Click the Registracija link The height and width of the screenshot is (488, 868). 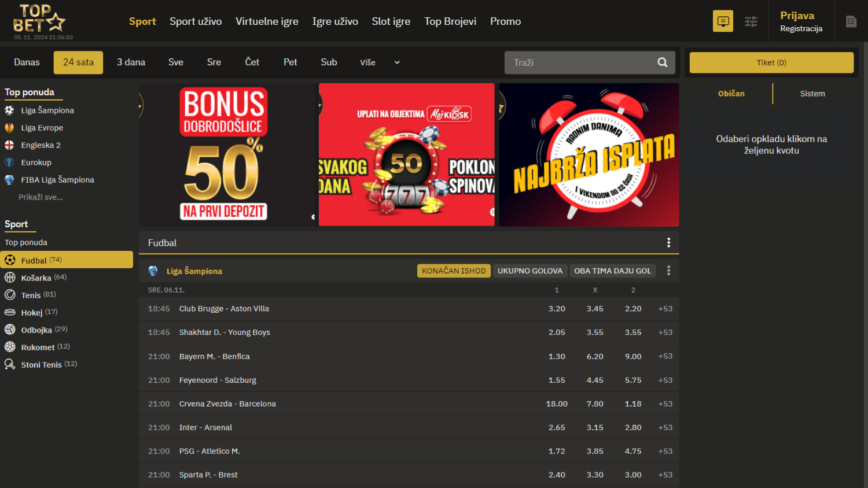click(x=801, y=29)
